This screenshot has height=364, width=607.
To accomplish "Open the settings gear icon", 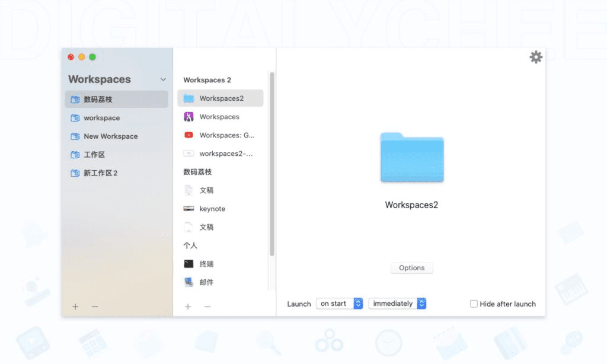I will pos(536,57).
